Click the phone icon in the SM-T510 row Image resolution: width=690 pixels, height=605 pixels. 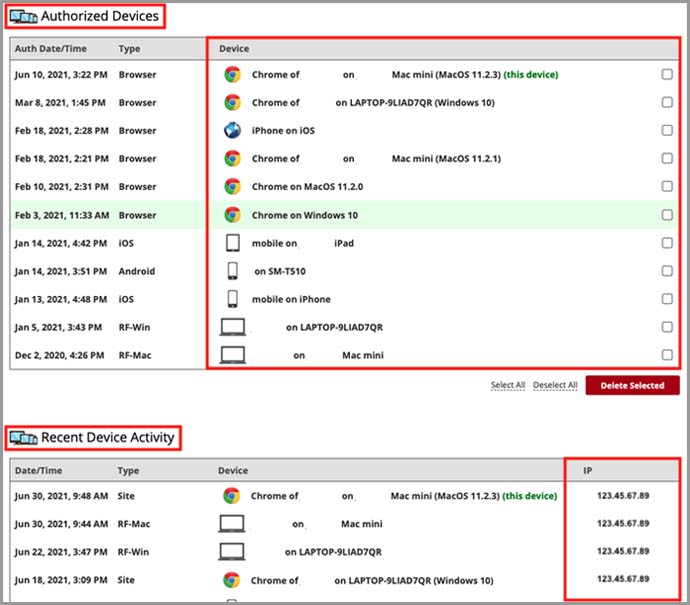232,271
